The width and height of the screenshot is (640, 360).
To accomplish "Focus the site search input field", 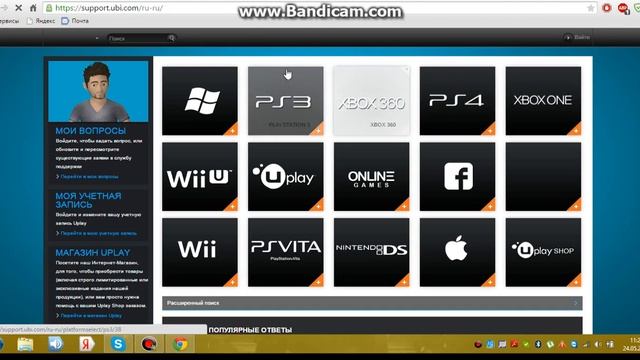I will pos(138,38).
